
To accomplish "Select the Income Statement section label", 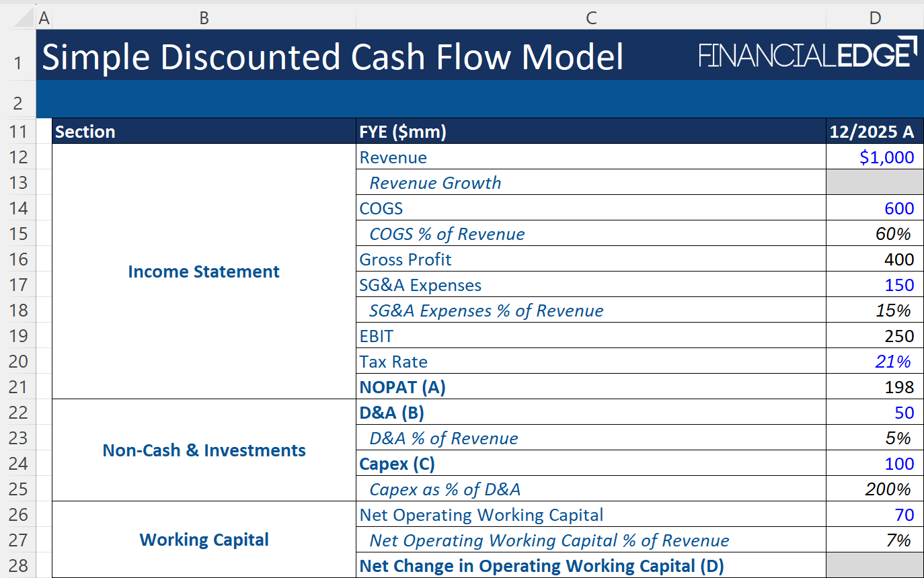I will pyautogui.click(x=204, y=272).
